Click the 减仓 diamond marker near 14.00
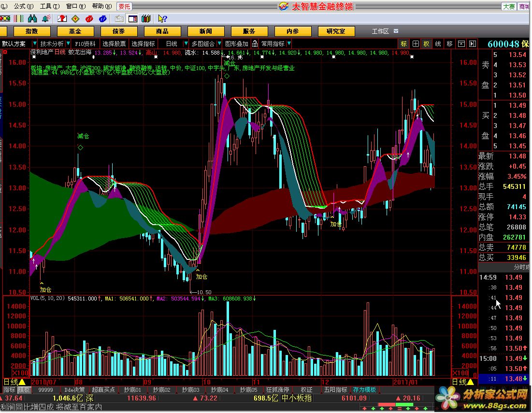 click(80, 147)
